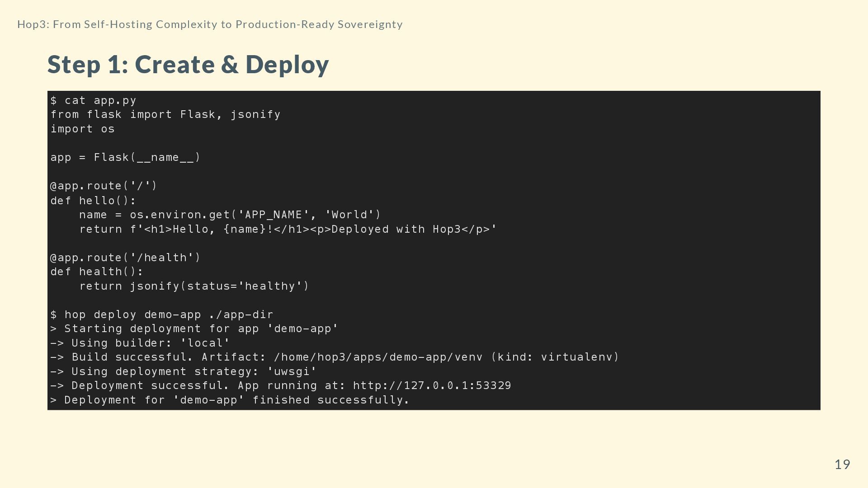Click the slide title 'Step 1: Create & Deploy'

188,64
